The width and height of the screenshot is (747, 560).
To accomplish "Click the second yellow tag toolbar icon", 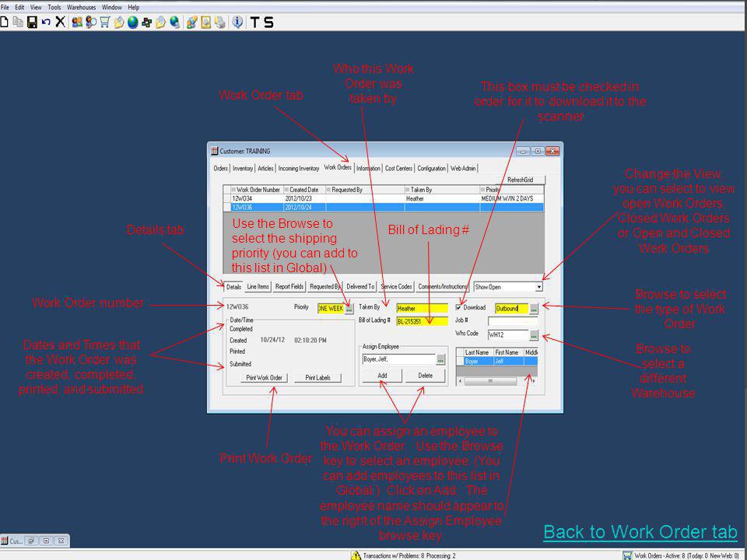I will pyautogui.click(x=160, y=22).
